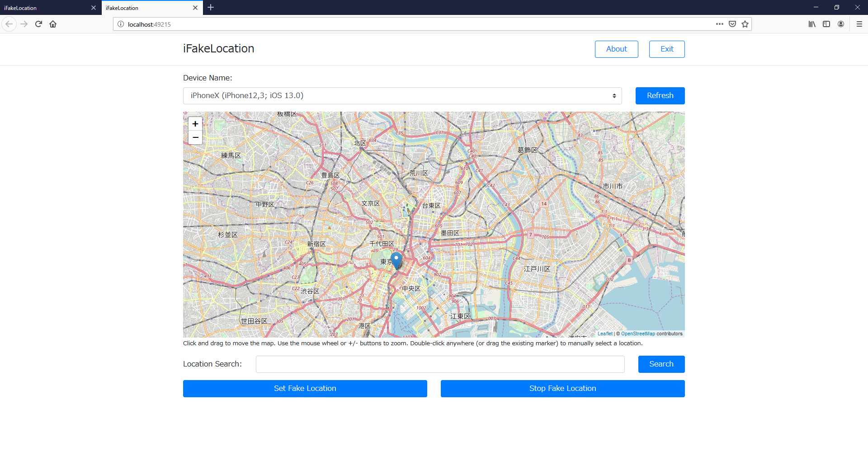The image size is (868, 470).
Task: Click the 新宿区 label on map
Action: tap(316, 244)
